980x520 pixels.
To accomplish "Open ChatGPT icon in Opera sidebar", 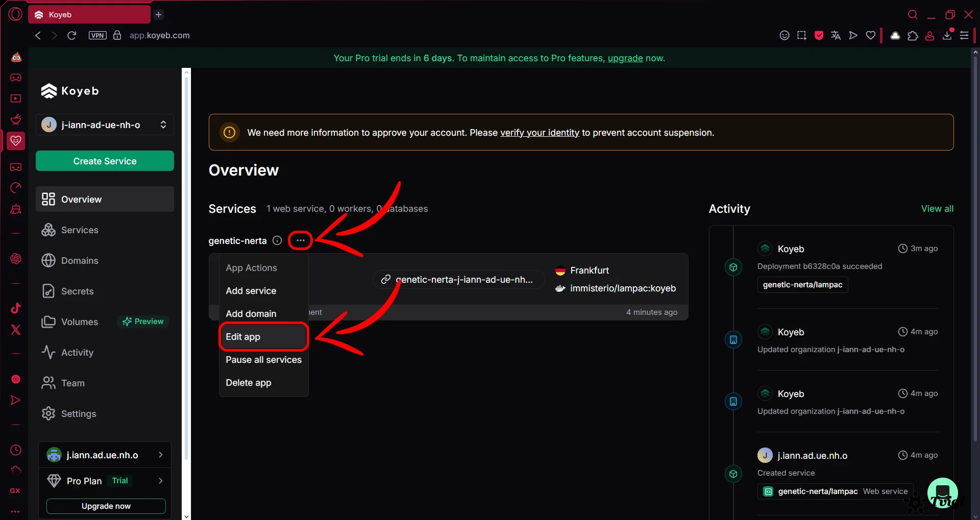I will coord(16,259).
